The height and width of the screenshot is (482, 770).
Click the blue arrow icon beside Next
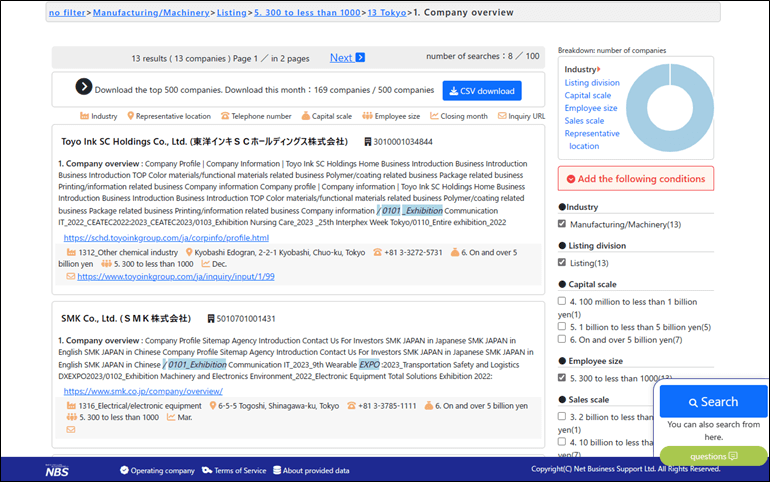coord(360,57)
